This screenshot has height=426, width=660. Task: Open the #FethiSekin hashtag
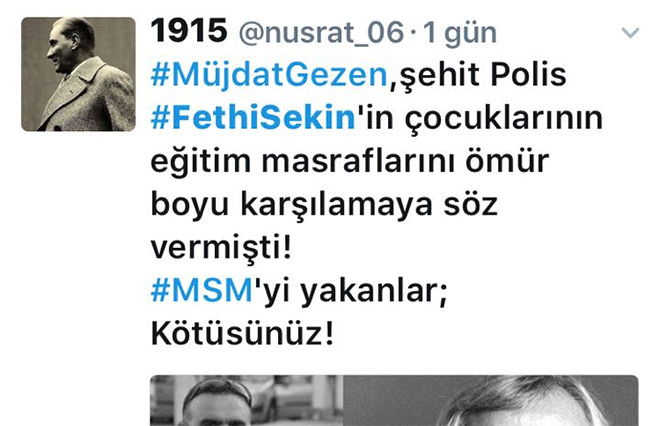pyautogui.click(x=253, y=117)
